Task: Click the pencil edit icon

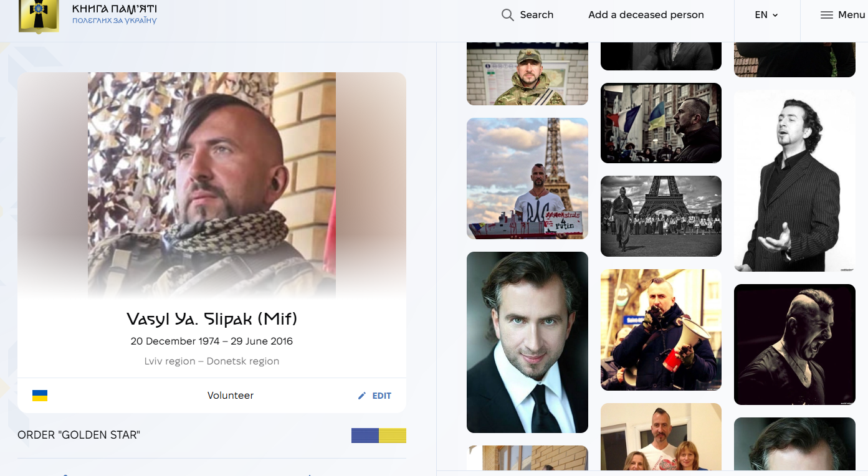Action: tap(362, 396)
